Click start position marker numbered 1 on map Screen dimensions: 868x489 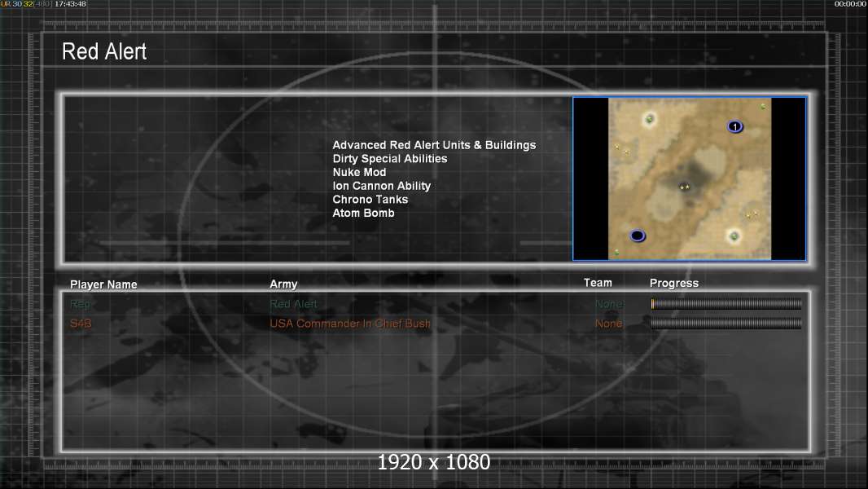(734, 127)
